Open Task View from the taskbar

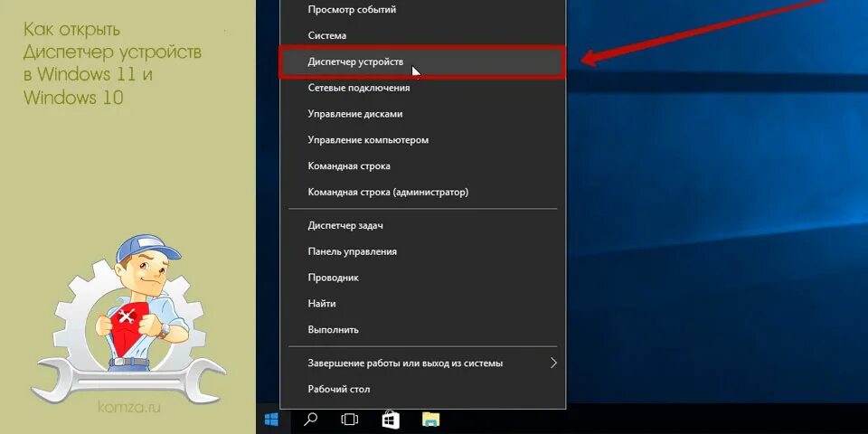[350, 420]
